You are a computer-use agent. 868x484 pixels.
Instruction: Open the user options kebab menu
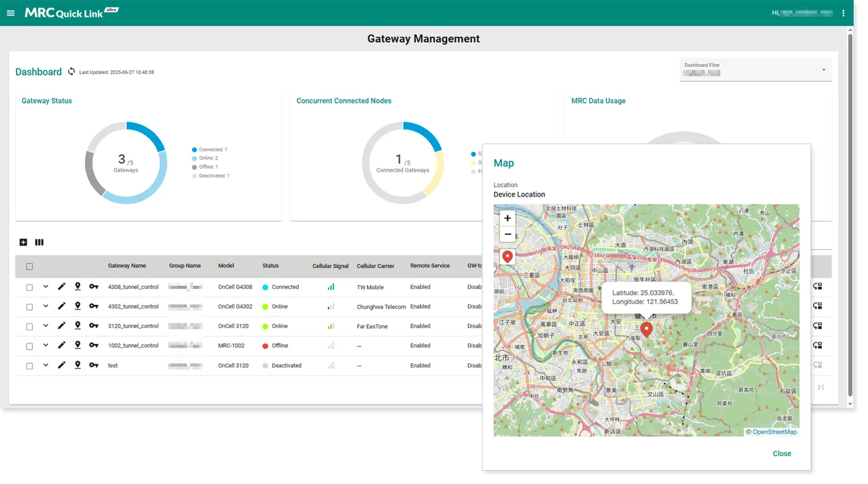[x=843, y=13]
